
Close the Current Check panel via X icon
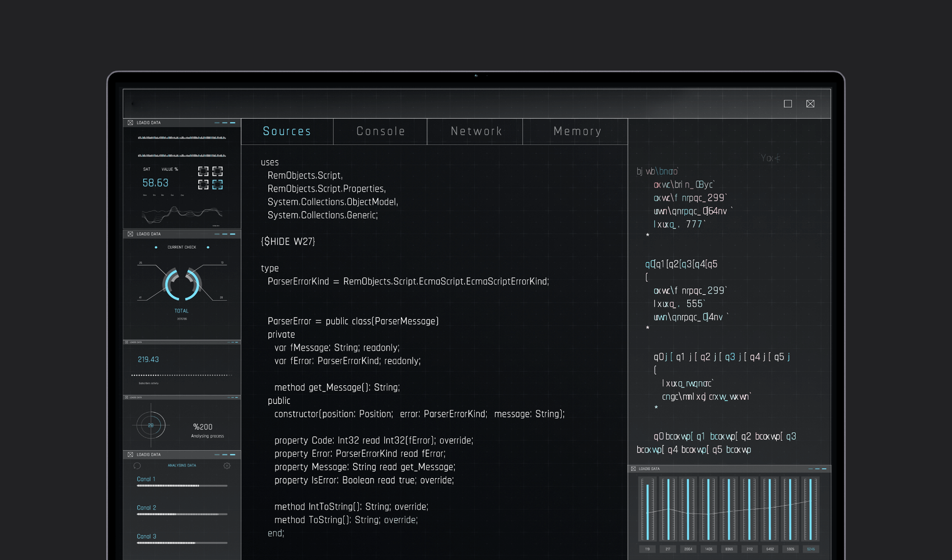point(130,234)
